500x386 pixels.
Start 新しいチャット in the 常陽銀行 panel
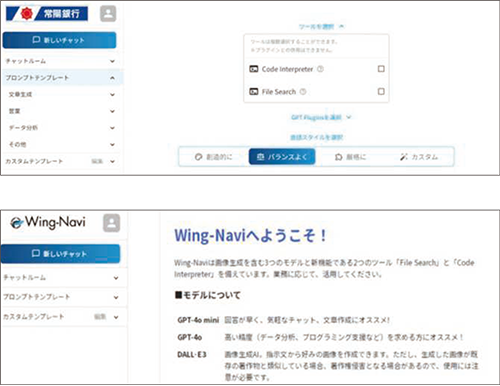click(59, 40)
